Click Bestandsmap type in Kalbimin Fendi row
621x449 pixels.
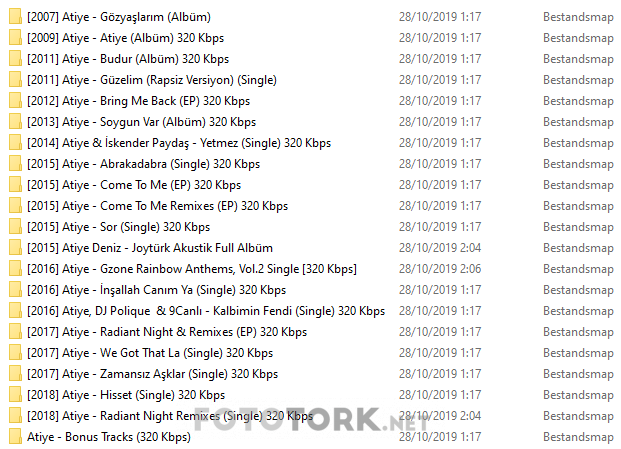click(578, 311)
